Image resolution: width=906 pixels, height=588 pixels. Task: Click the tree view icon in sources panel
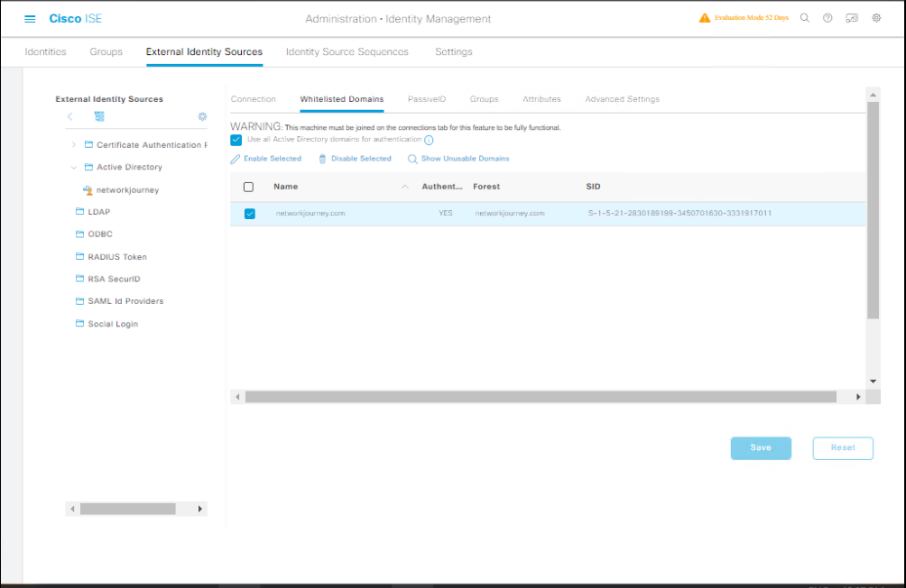pyautogui.click(x=99, y=116)
